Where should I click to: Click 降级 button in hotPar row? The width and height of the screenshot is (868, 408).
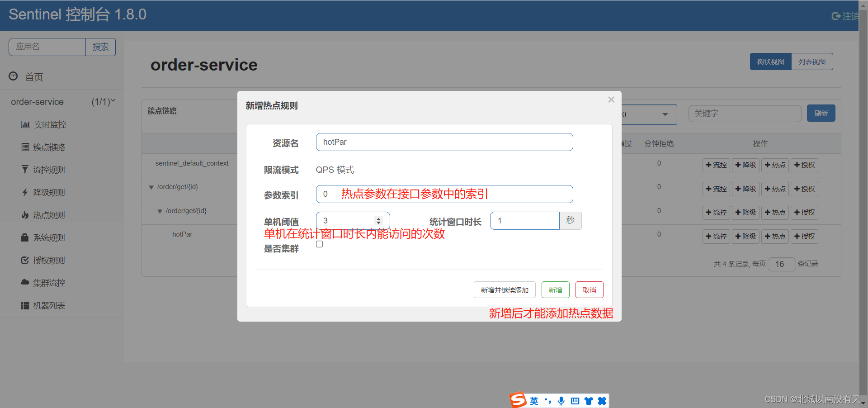[746, 237]
